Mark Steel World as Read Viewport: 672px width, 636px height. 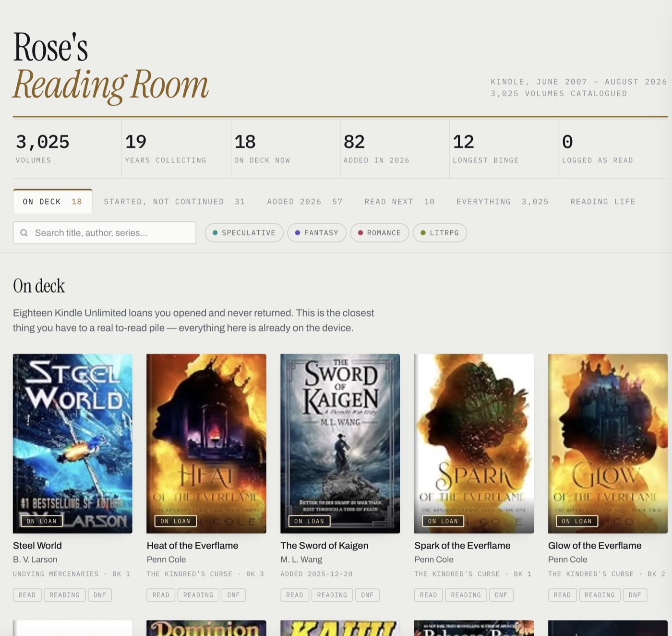[x=27, y=595]
